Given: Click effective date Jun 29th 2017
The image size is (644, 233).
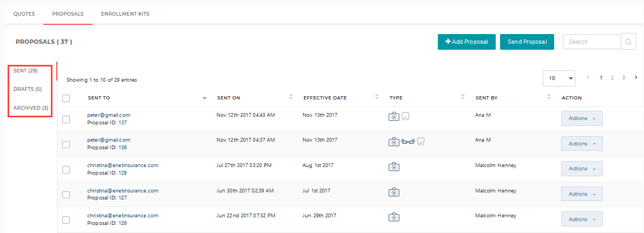Looking at the screenshot, I should pyautogui.click(x=319, y=215).
